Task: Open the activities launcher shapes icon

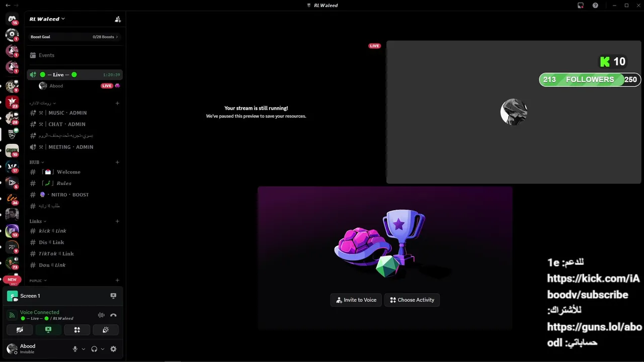Action: click(77, 330)
